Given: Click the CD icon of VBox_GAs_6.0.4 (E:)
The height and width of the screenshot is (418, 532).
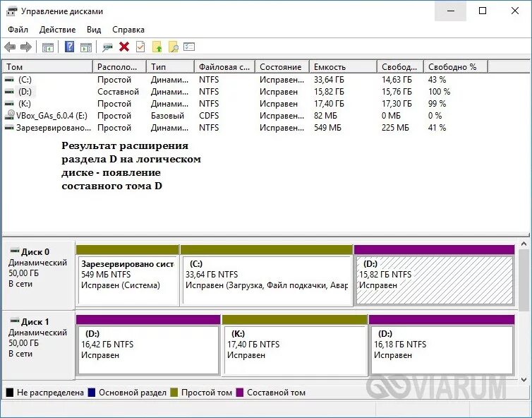Looking at the screenshot, I should pos(9,115).
